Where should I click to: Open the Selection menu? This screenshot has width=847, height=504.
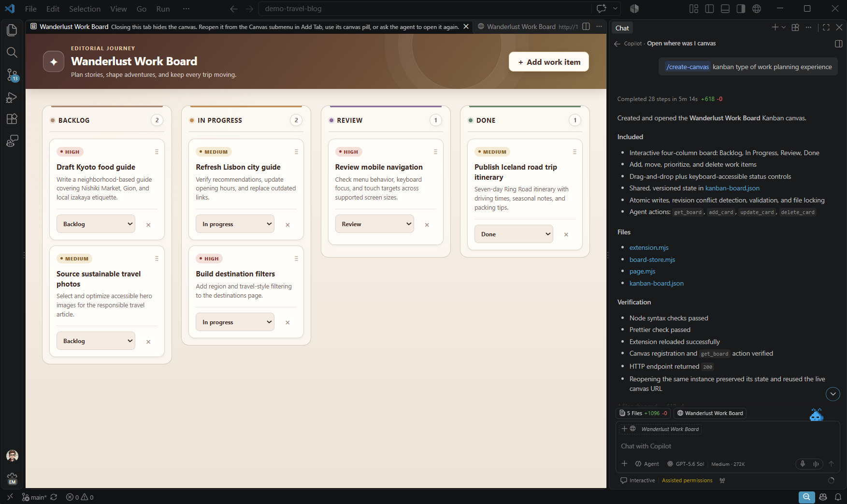[85, 9]
